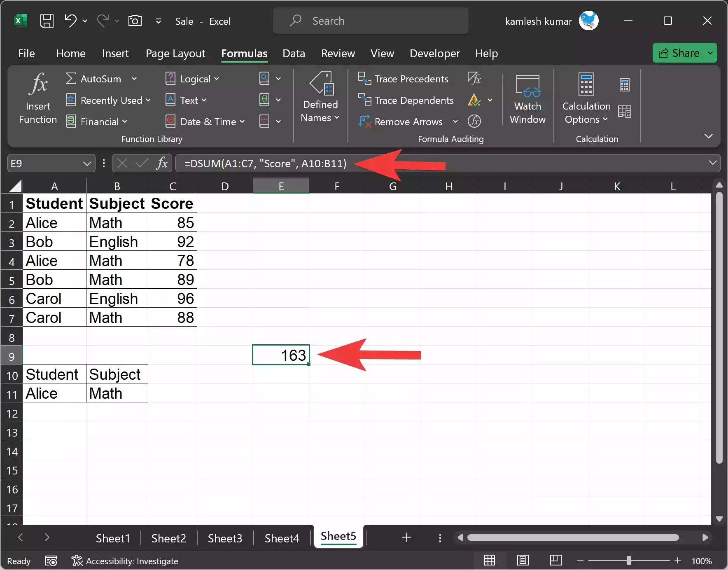Click the Save icon
728x570 pixels.
pyautogui.click(x=47, y=21)
